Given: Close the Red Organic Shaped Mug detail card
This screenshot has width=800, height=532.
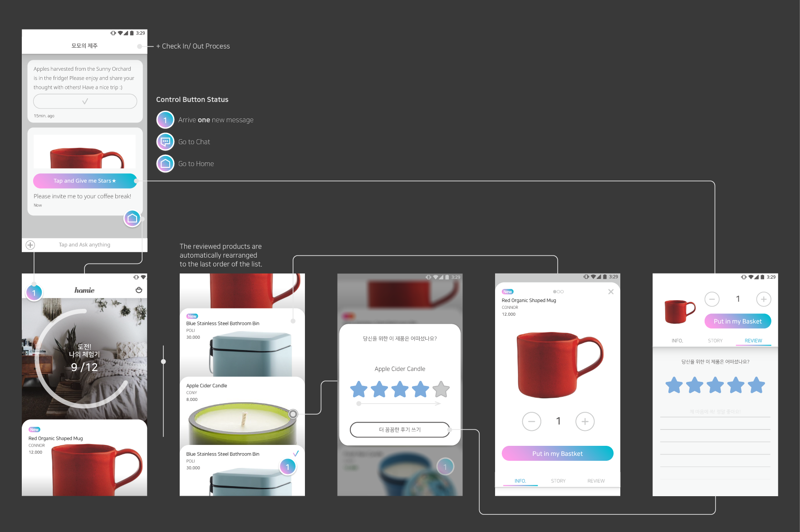Looking at the screenshot, I should pos(611,292).
